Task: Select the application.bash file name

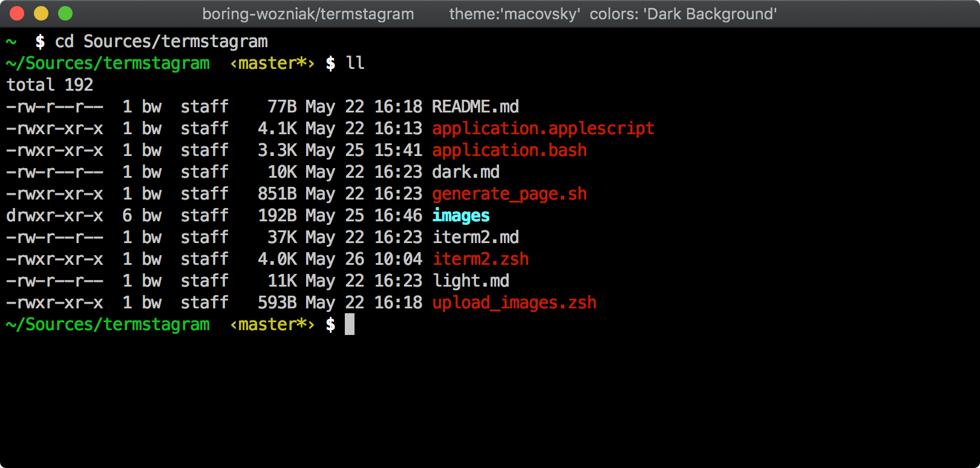Action: tap(509, 151)
